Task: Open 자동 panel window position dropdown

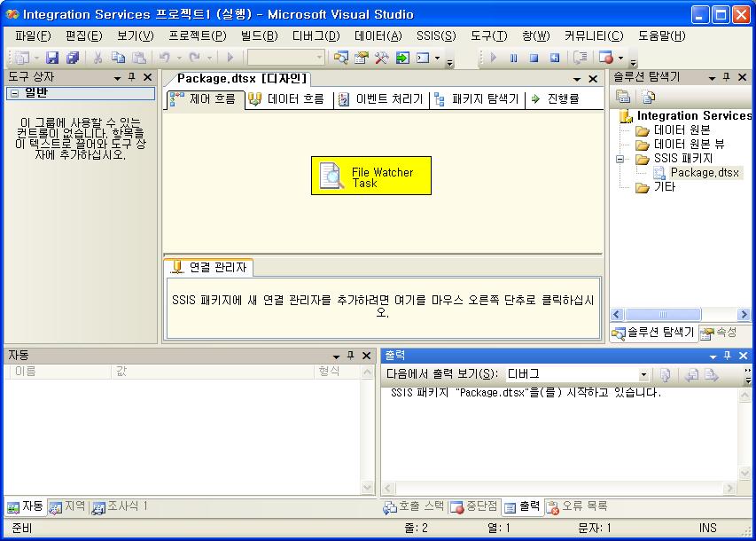Action: (336, 357)
